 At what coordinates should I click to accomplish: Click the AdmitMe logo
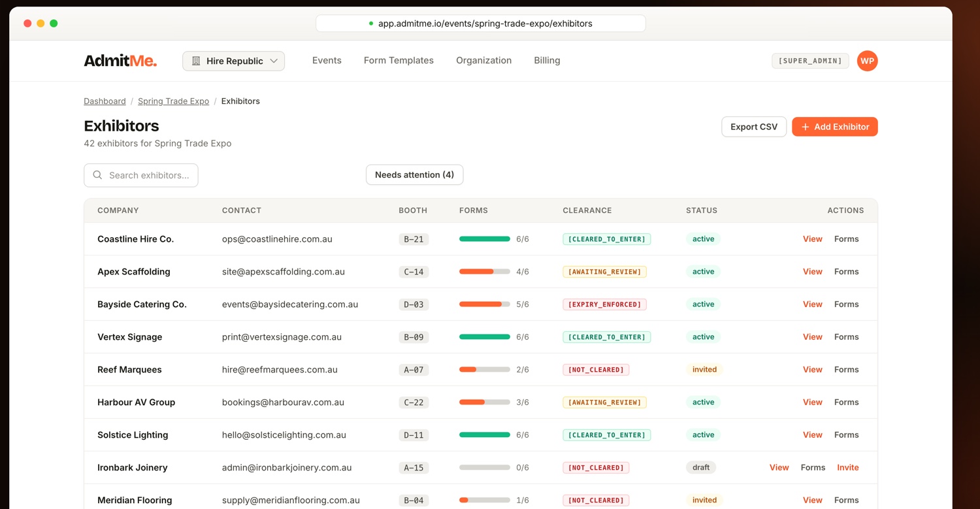[x=120, y=61]
